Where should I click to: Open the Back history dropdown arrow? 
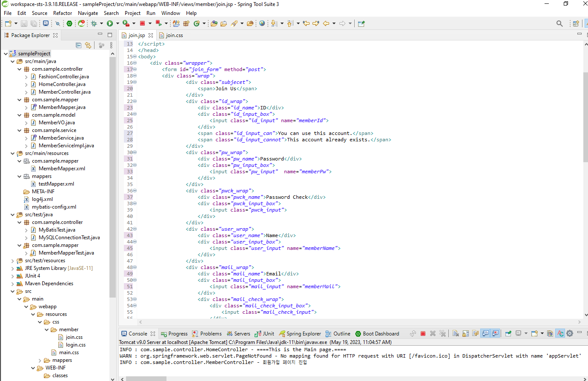(334, 23)
